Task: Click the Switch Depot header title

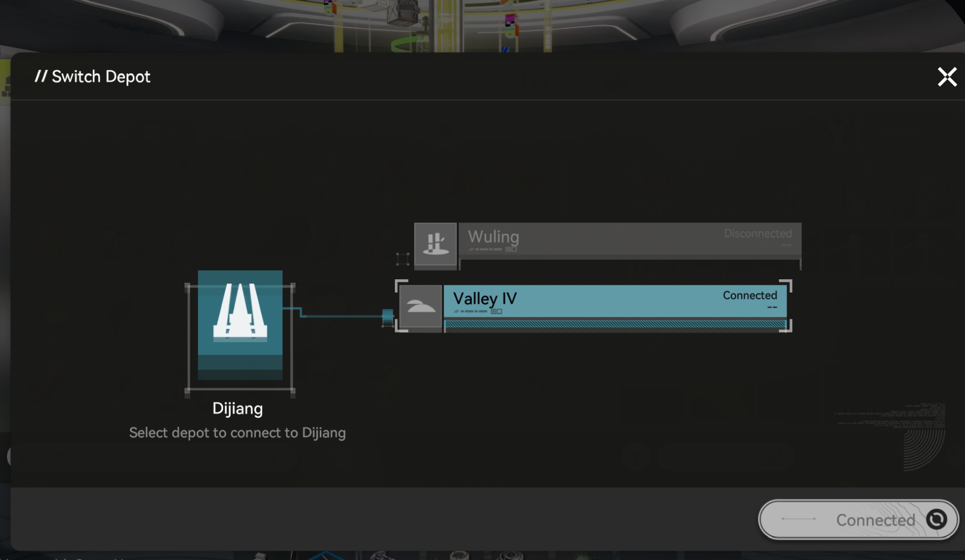Action: point(101,77)
